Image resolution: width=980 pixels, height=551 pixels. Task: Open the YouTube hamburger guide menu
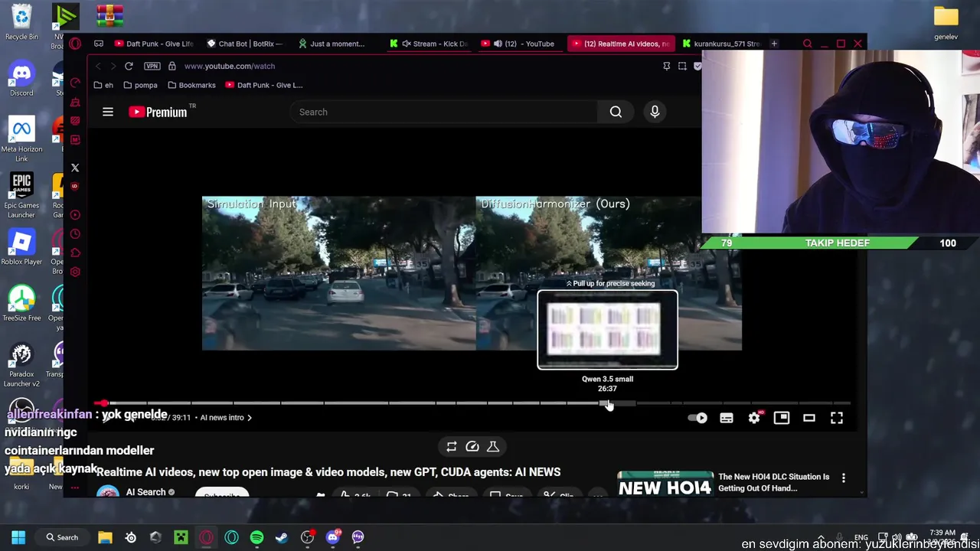click(108, 112)
